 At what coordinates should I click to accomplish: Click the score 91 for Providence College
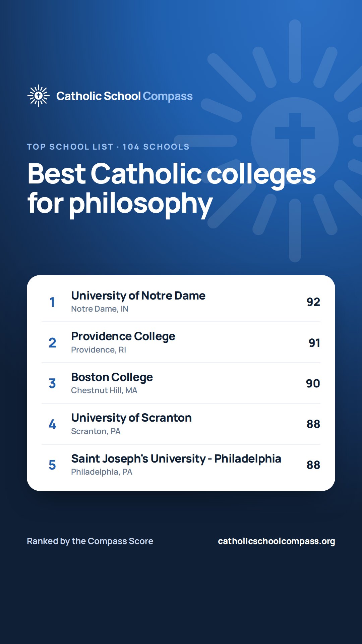314,343
